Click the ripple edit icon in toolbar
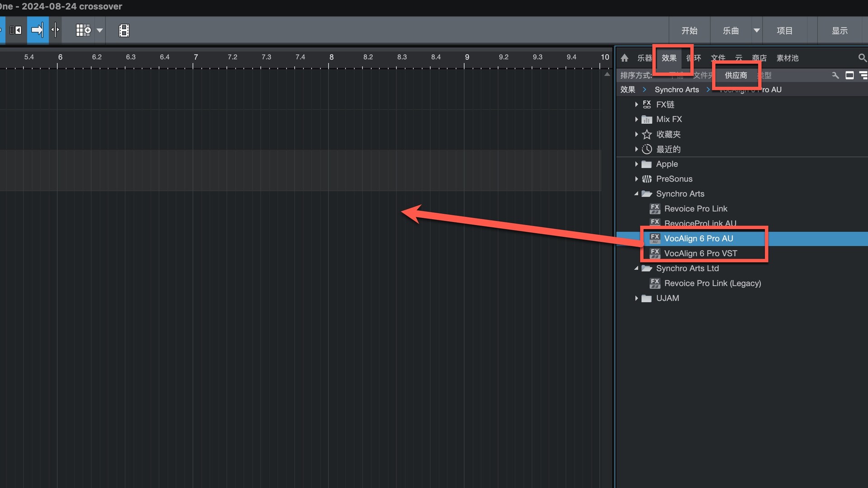Viewport: 868px width, 488px height. click(16, 30)
